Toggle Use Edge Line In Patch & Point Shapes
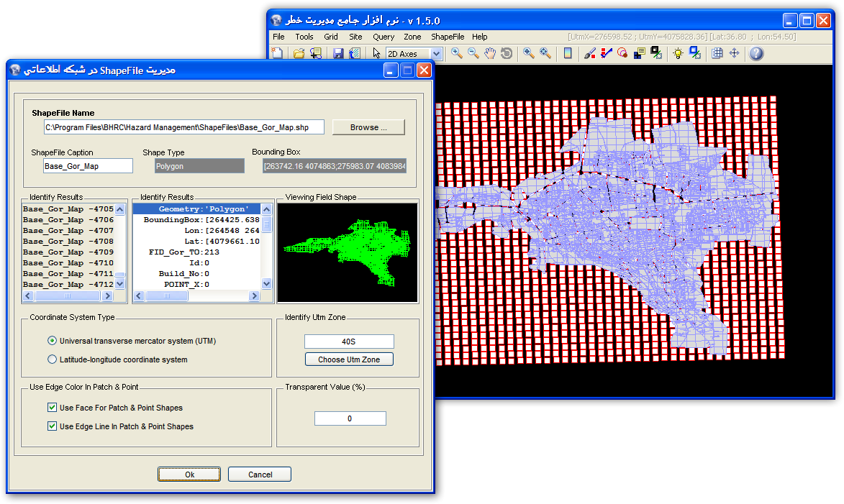Screen dimensions: 844x504 tap(52, 426)
